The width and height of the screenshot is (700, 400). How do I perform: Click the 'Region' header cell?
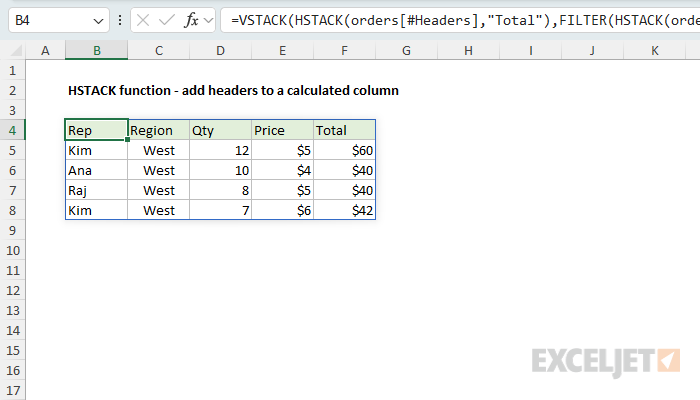click(x=158, y=130)
